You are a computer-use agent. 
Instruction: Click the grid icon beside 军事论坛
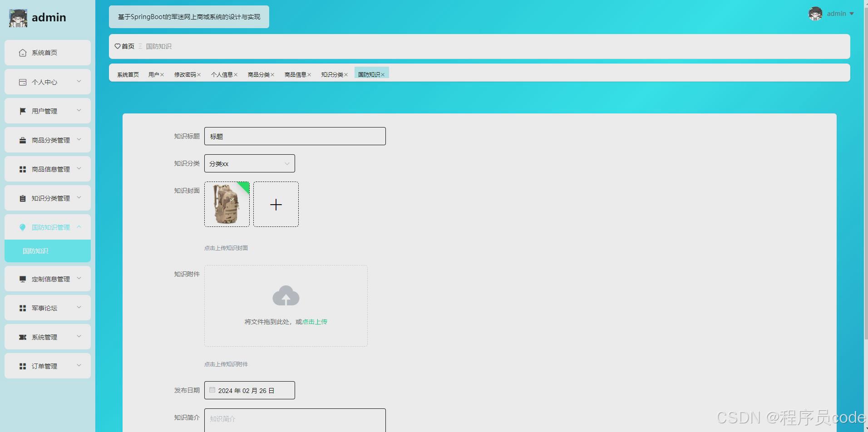23,308
